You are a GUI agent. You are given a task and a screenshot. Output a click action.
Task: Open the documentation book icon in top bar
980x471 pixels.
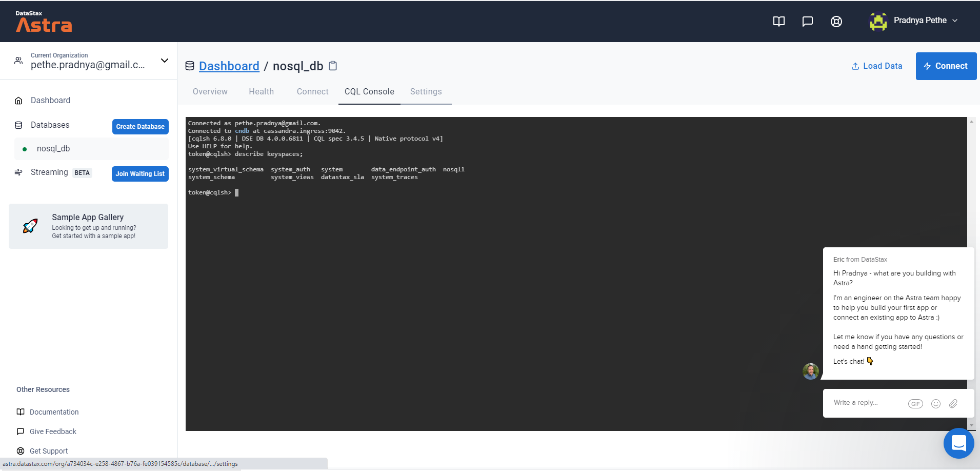pyautogui.click(x=778, y=21)
